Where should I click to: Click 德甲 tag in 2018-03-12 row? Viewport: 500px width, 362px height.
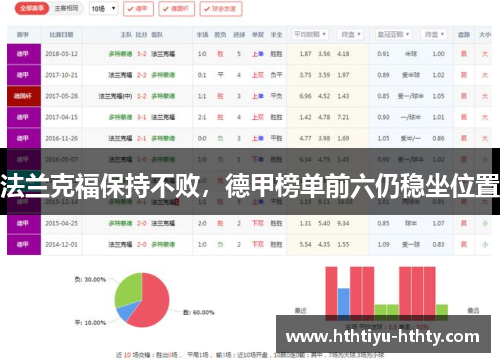click(24, 54)
